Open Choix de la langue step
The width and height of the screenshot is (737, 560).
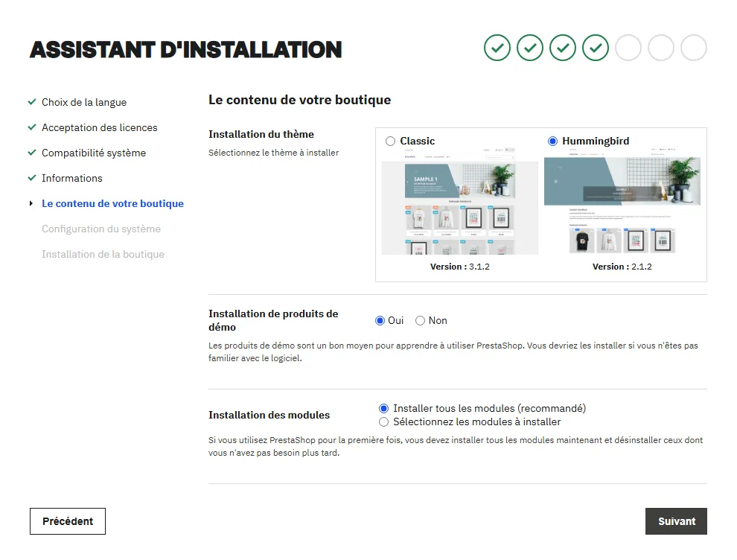[x=84, y=102]
